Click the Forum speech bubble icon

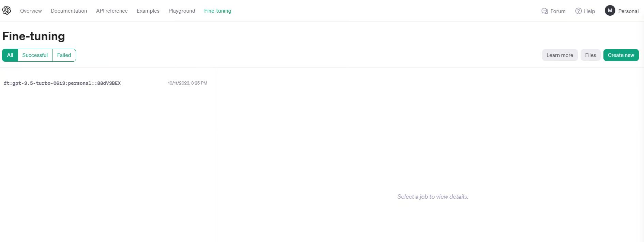click(x=544, y=11)
